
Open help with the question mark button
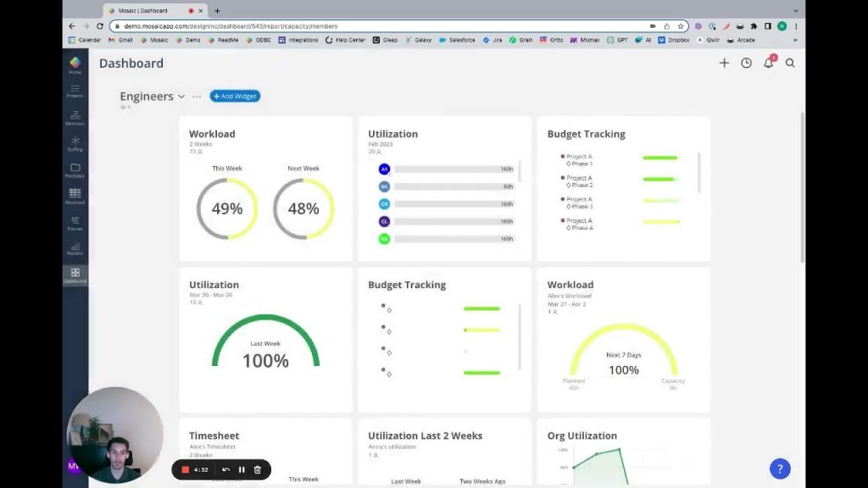[779, 469]
